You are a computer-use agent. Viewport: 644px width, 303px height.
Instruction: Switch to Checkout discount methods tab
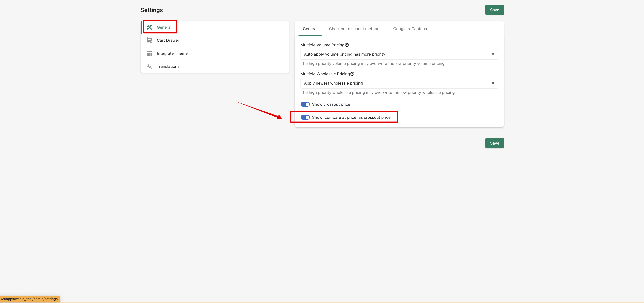pos(355,29)
